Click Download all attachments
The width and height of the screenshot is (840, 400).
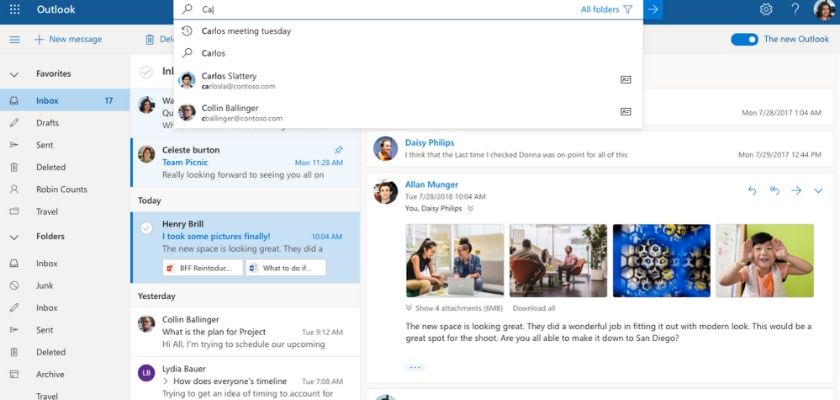(x=534, y=308)
